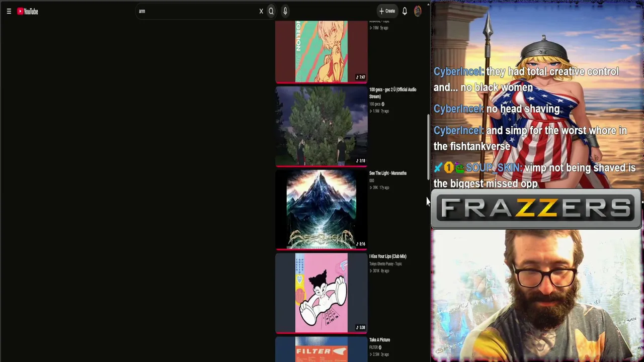This screenshot has width=644, height=362.
Task: Click the '1.9M 7y ago' view count
Action: pyautogui.click(x=380, y=111)
